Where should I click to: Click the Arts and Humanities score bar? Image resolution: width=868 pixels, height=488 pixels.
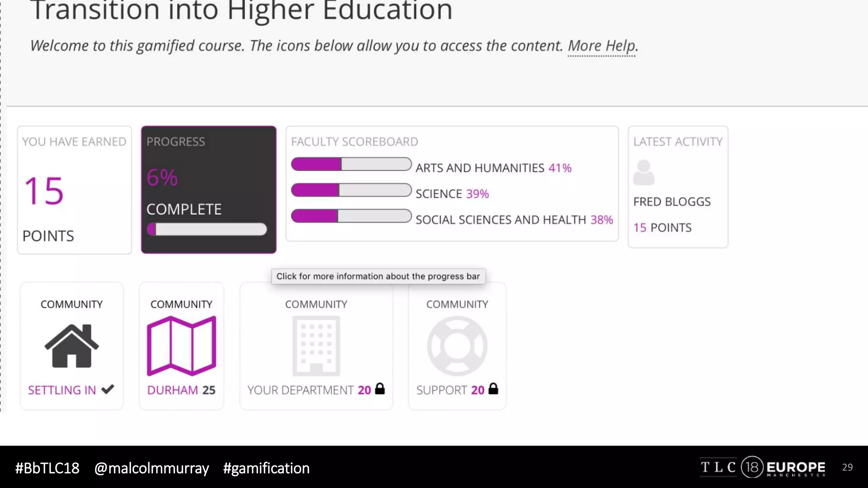(x=351, y=164)
